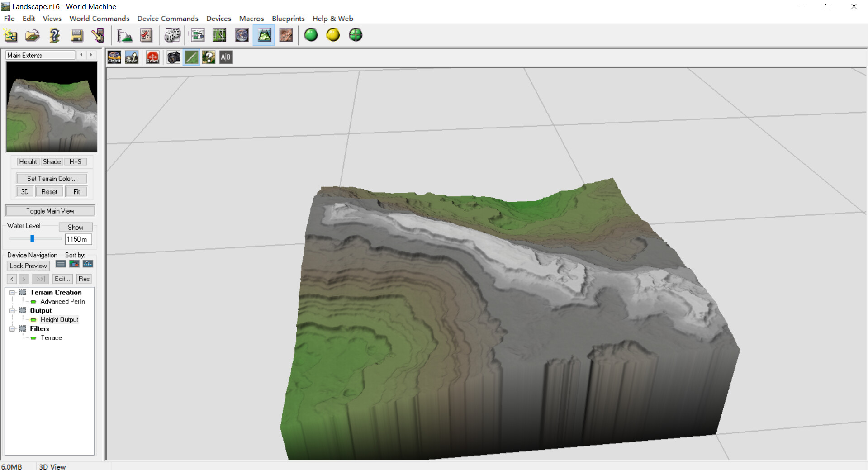Click the Set Terrain Color button
868x470 pixels.
click(x=52, y=179)
